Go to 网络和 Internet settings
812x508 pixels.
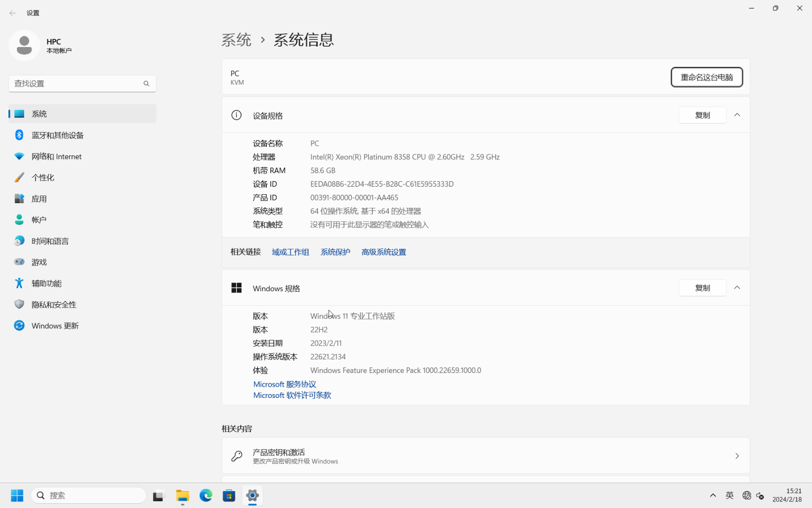(x=82, y=156)
